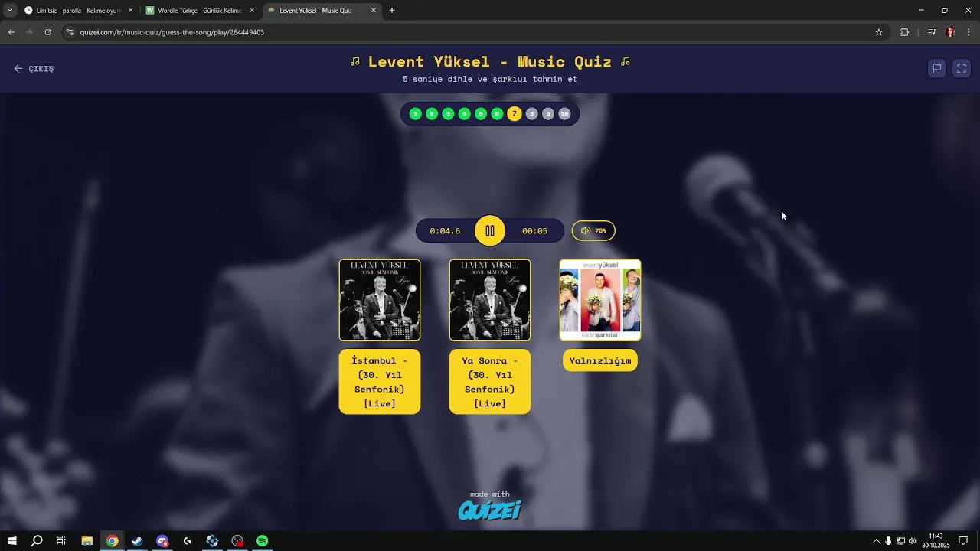Open the Chrome extensions puzzle icon
Image resolution: width=980 pixels, height=551 pixels.
(905, 32)
